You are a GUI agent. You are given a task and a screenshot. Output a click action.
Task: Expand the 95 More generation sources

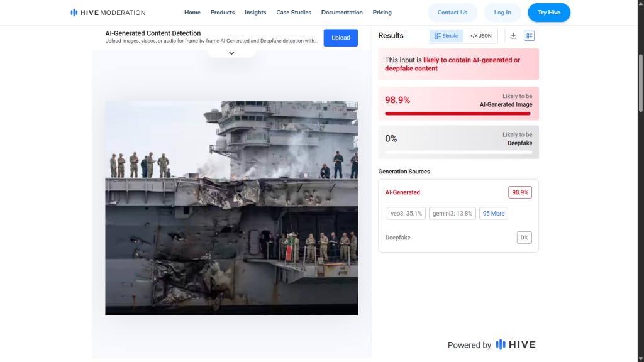coord(493,214)
